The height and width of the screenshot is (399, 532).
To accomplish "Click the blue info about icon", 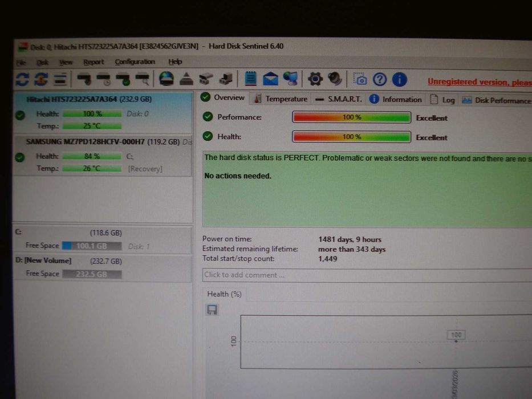I will pyautogui.click(x=400, y=80).
